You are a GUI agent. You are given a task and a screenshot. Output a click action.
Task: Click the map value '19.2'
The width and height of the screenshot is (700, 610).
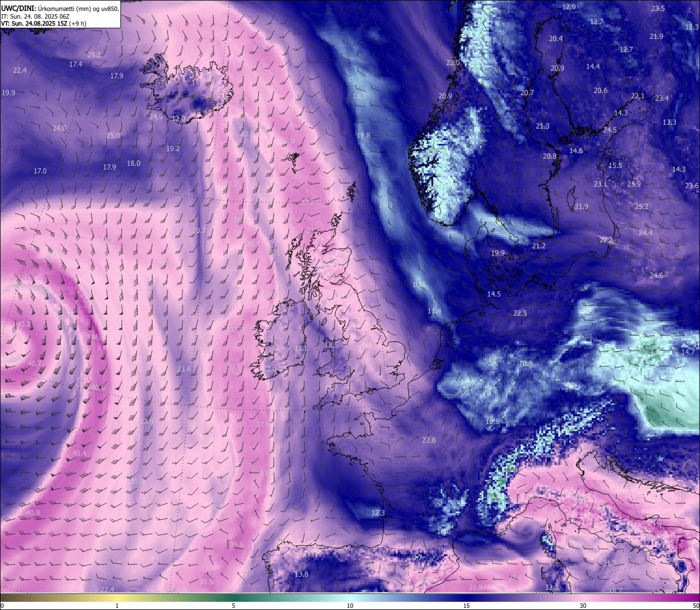[173, 148]
